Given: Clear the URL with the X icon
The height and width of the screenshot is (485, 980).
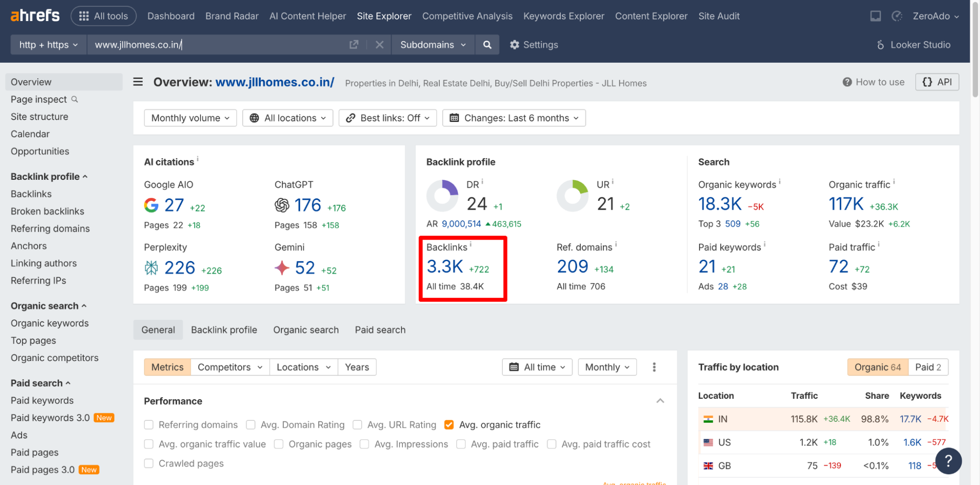Looking at the screenshot, I should [x=379, y=45].
